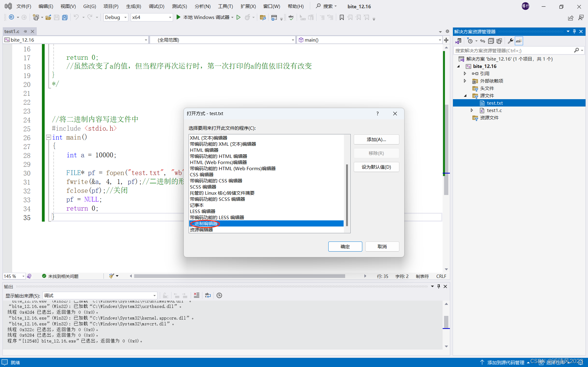Screen dimensions: 588x367
Task: Open the Debug configuration dropdown
Action: point(125,17)
